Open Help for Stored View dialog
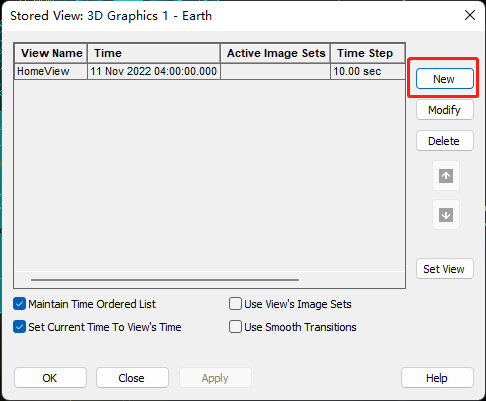 (x=437, y=378)
